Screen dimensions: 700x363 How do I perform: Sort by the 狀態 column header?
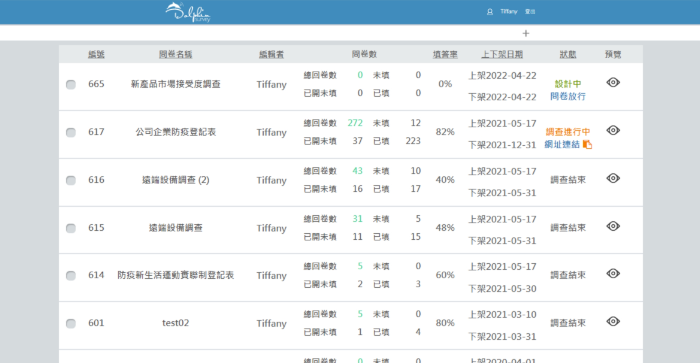tap(568, 54)
